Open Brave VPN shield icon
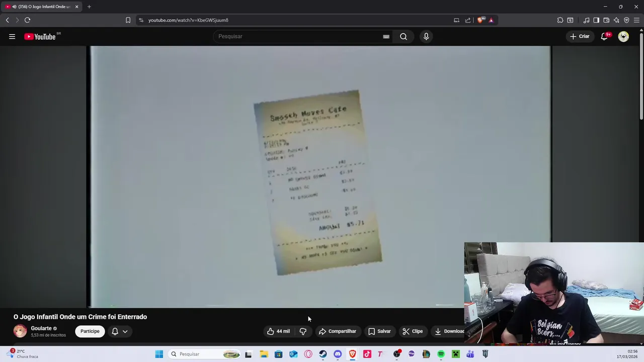The image size is (644, 362). pos(626,20)
